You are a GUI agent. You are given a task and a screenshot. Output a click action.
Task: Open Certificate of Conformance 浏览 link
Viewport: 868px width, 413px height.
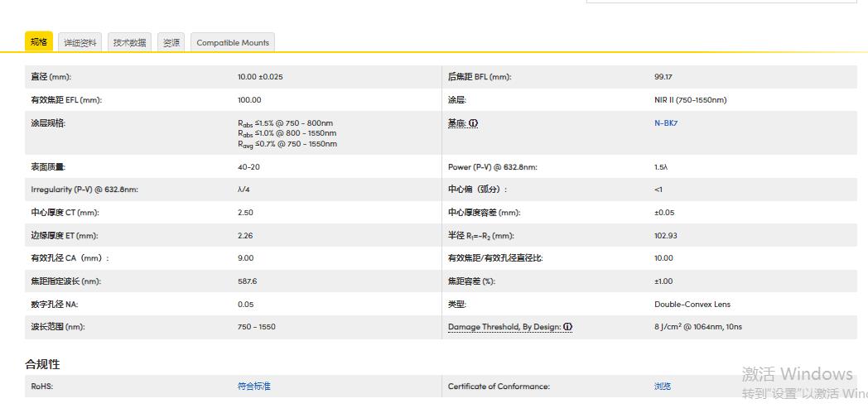663,387
